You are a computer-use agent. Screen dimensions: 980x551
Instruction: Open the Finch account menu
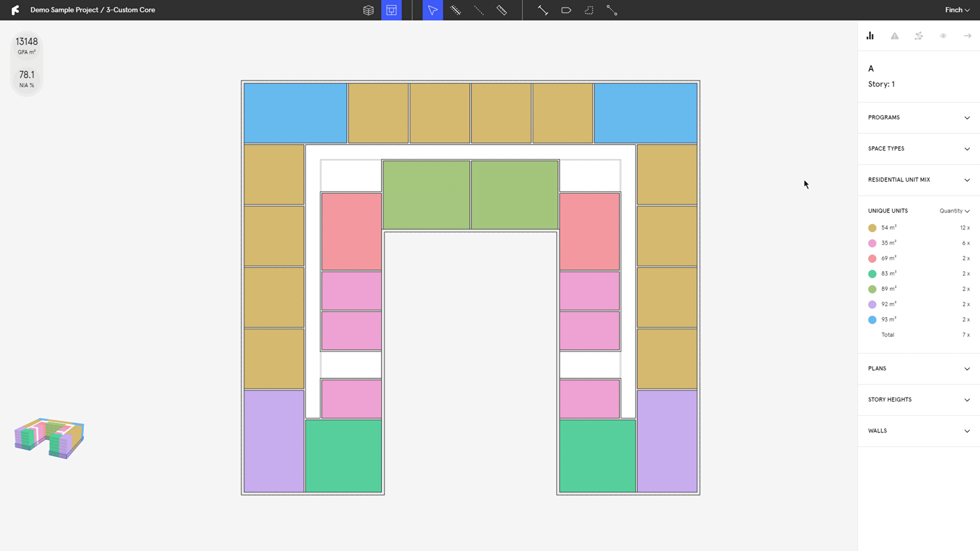click(x=957, y=10)
